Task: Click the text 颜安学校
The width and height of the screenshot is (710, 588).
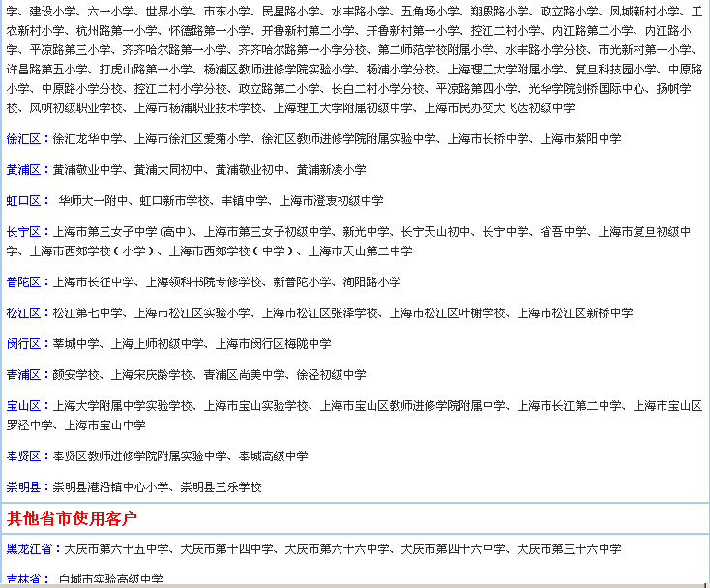Action: point(76,375)
